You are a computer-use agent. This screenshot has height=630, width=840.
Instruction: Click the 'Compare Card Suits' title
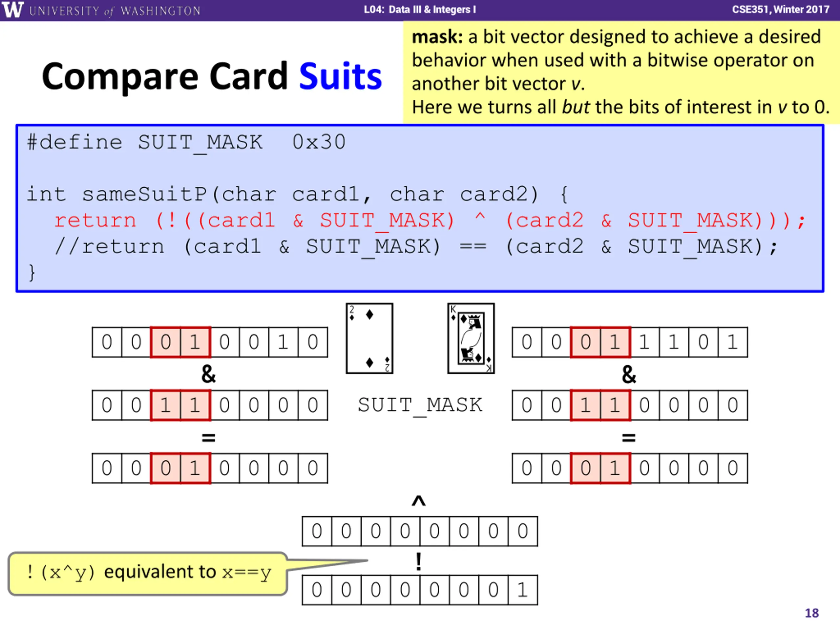pos(212,76)
